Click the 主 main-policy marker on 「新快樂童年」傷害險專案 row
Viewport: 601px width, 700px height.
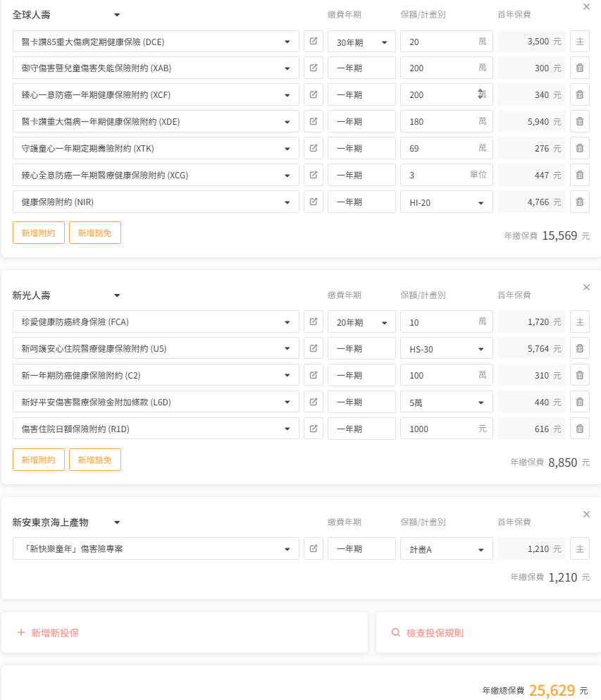tap(580, 548)
